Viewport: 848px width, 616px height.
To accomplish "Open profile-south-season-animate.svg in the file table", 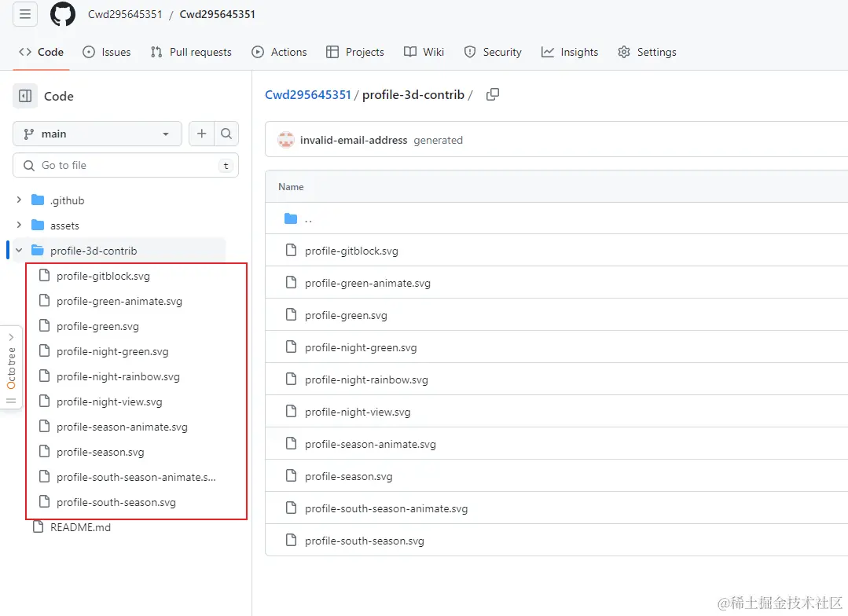I will 386,508.
